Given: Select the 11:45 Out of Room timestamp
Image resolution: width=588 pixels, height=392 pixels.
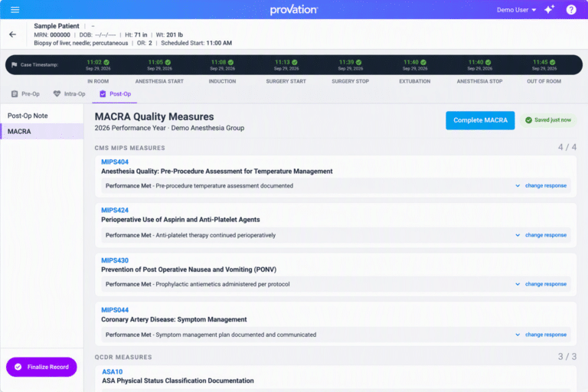Looking at the screenshot, I should (544, 65).
